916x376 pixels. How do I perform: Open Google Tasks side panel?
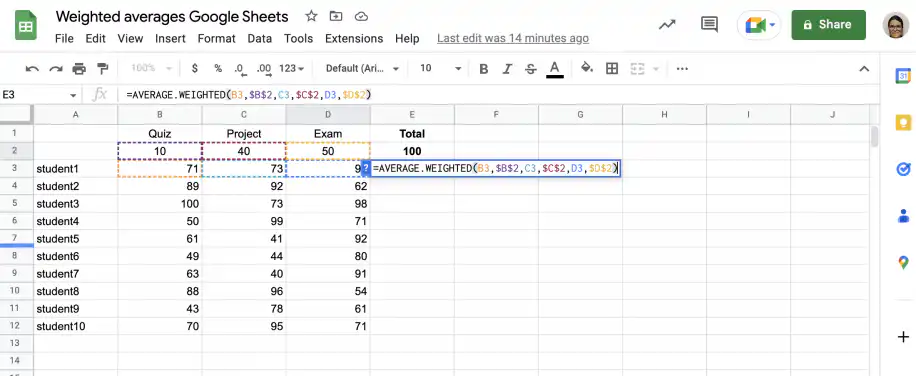903,169
